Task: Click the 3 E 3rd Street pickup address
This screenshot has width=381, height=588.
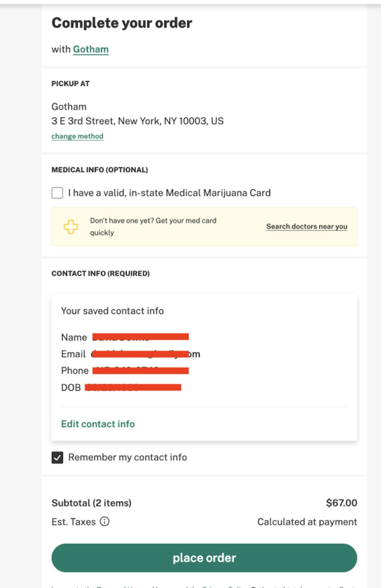Action: coord(137,121)
